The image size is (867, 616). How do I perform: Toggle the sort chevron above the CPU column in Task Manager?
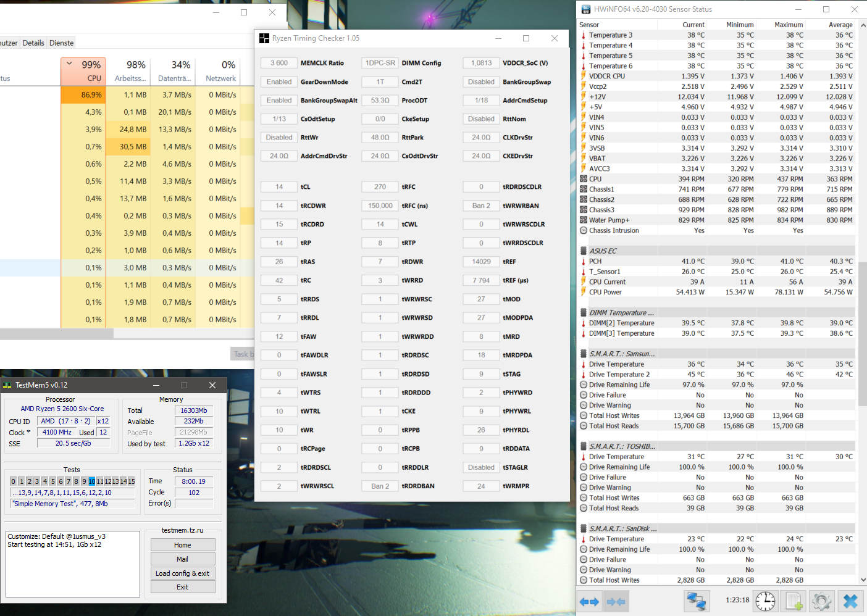click(x=69, y=64)
